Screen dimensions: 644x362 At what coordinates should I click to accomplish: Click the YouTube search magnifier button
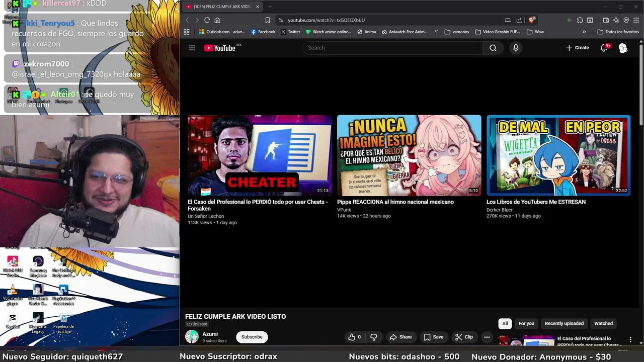pos(493,48)
